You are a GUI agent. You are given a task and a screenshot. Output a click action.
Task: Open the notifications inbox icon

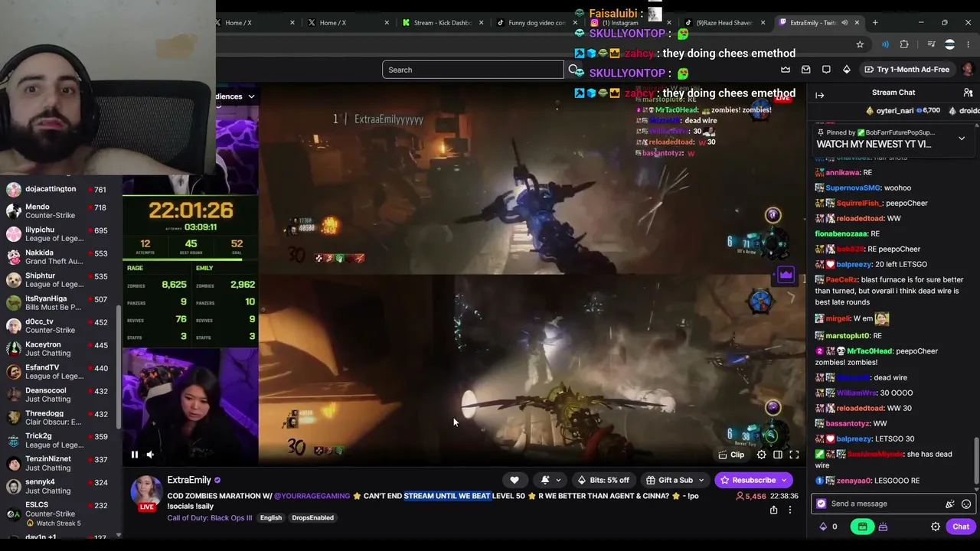coord(805,70)
